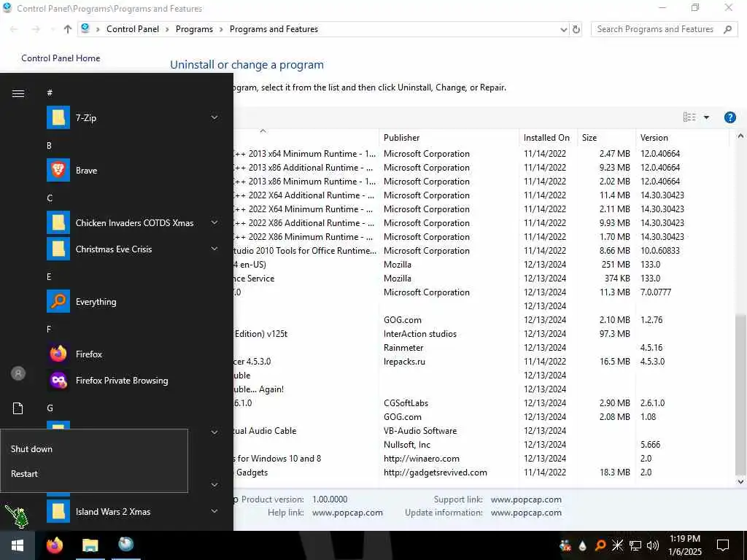The image size is (747, 560).
Task: Open the address bar history dropdown
Action: click(564, 29)
